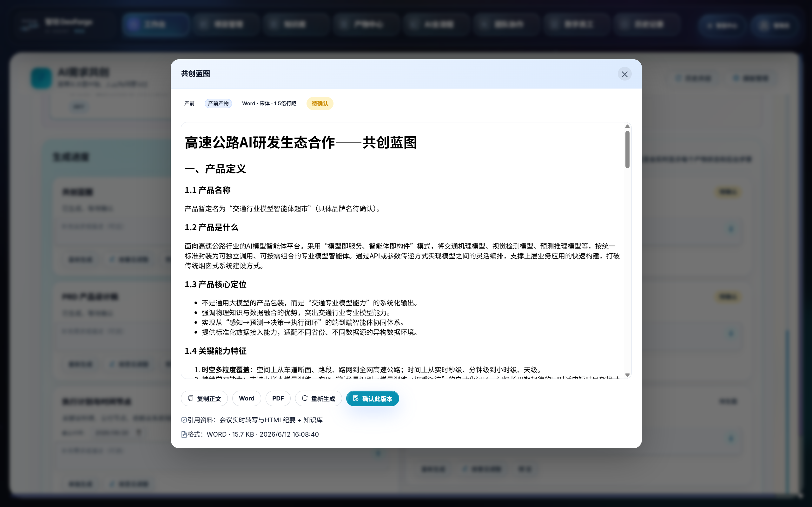Export the document as PDF
The width and height of the screenshot is (812, 507).
pos(278,398)
